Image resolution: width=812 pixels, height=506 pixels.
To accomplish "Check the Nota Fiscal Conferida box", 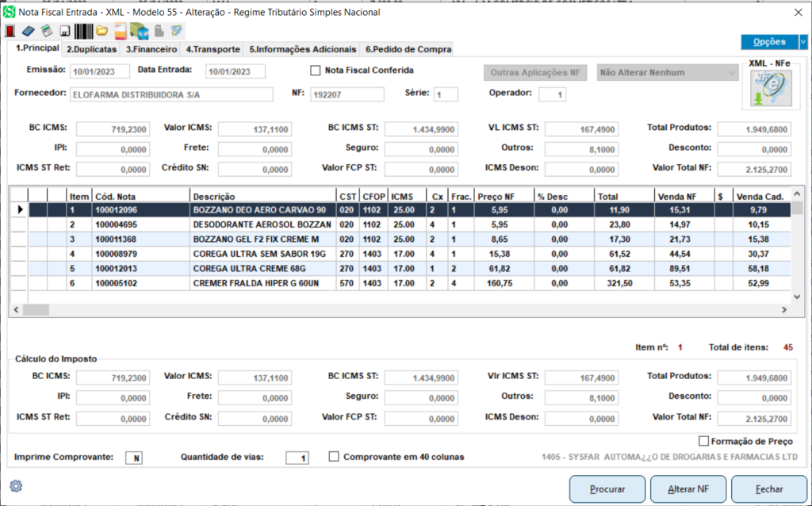I will coord(316,71).
